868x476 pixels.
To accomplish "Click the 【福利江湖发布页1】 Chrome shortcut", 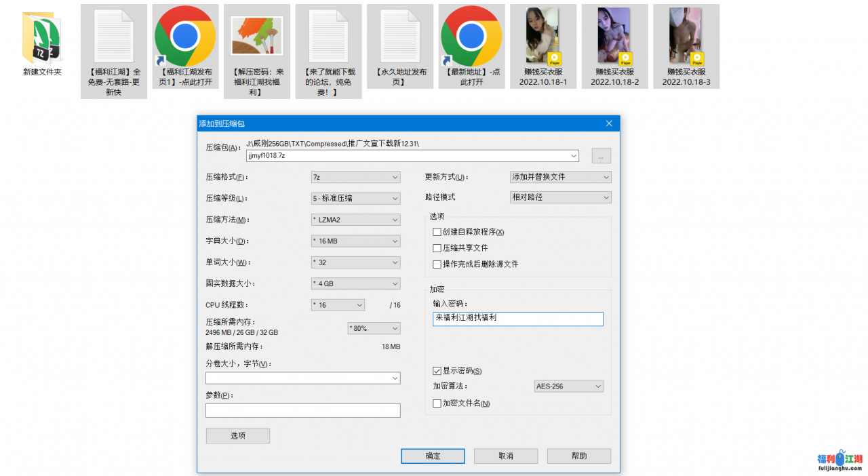I will 185,37.
